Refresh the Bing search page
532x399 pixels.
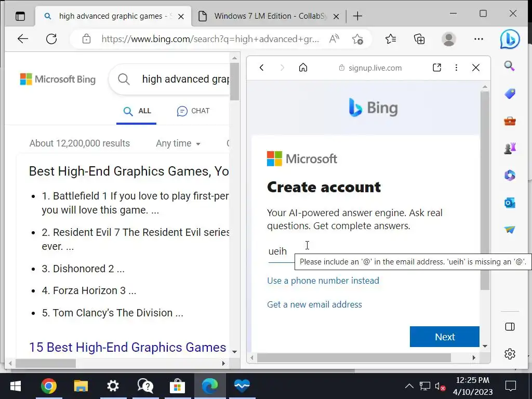51,38
